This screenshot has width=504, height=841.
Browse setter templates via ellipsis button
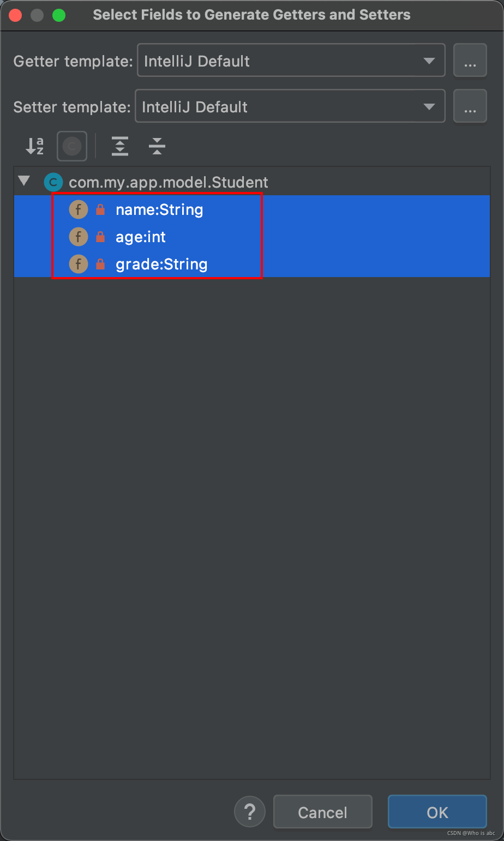(x=470, y=106)
